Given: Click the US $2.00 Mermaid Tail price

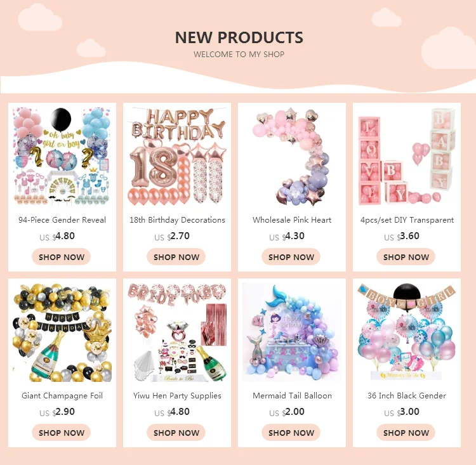Looking at the screenshot, I should point(287,412).
